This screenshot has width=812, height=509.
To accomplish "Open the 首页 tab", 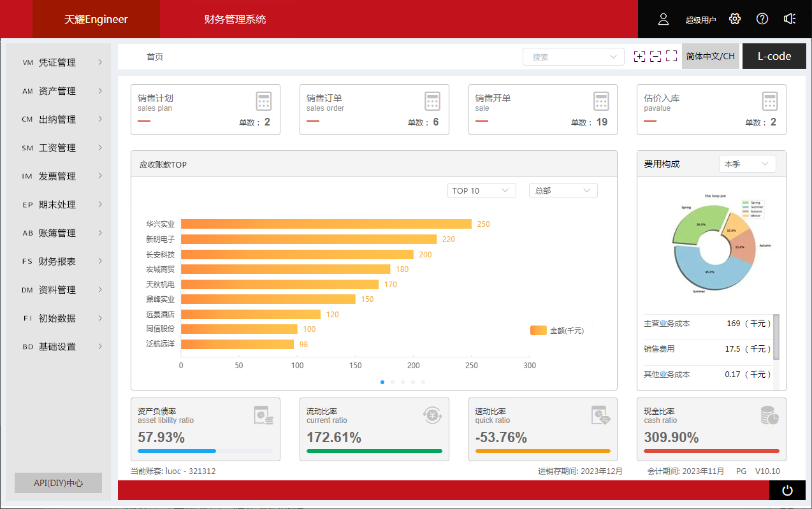I will pos(155,57).
